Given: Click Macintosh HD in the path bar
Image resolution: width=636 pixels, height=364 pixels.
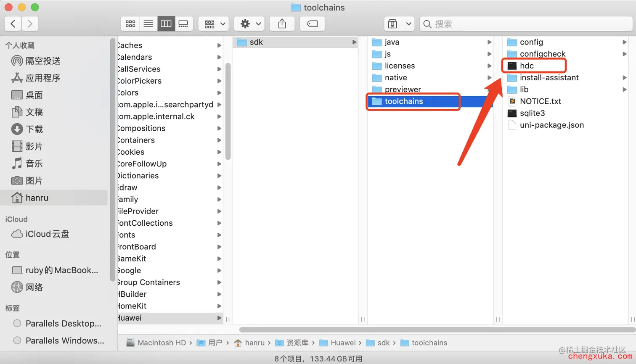Looking at the screenshot, I should tap(156, 343).
